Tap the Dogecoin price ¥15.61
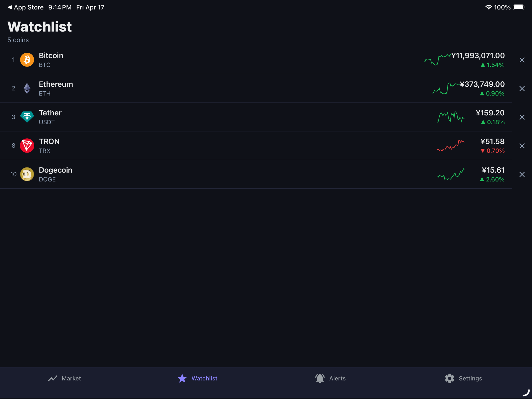 coord(493,170)
